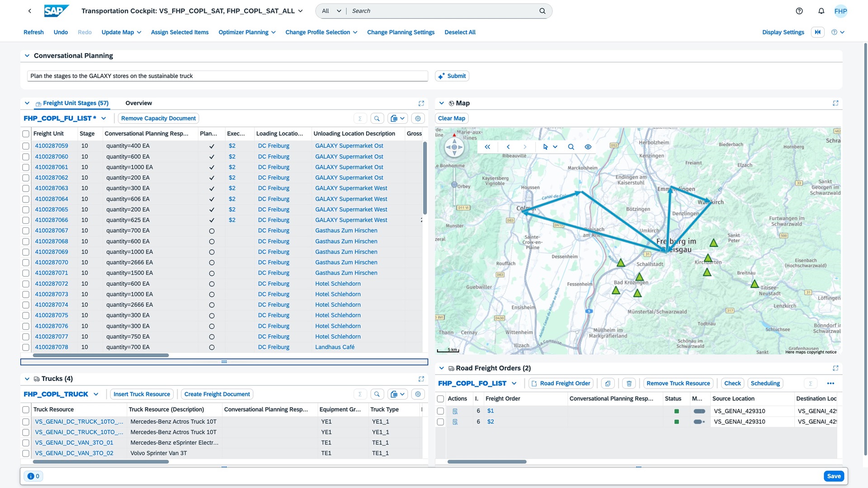The image size is (868, 488).
Task: Click the SAP logo
Action: [x=57, y=11]
